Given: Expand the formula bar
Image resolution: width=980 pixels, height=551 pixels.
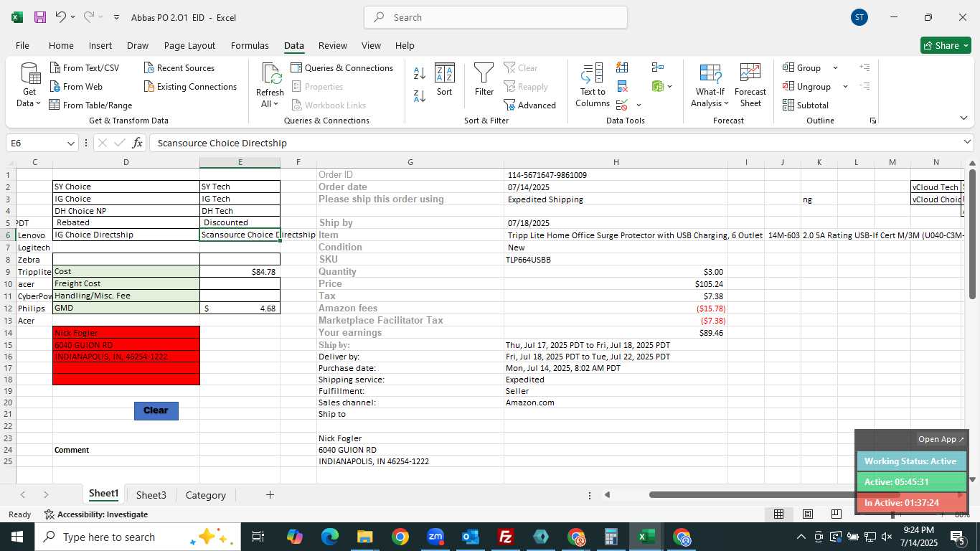Looking at the screenshot, I should (967, 143).
